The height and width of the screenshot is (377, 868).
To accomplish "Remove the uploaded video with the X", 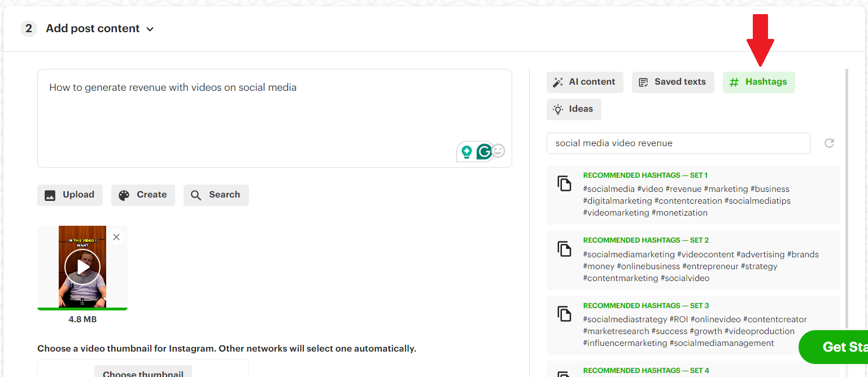I will point(116,237).
